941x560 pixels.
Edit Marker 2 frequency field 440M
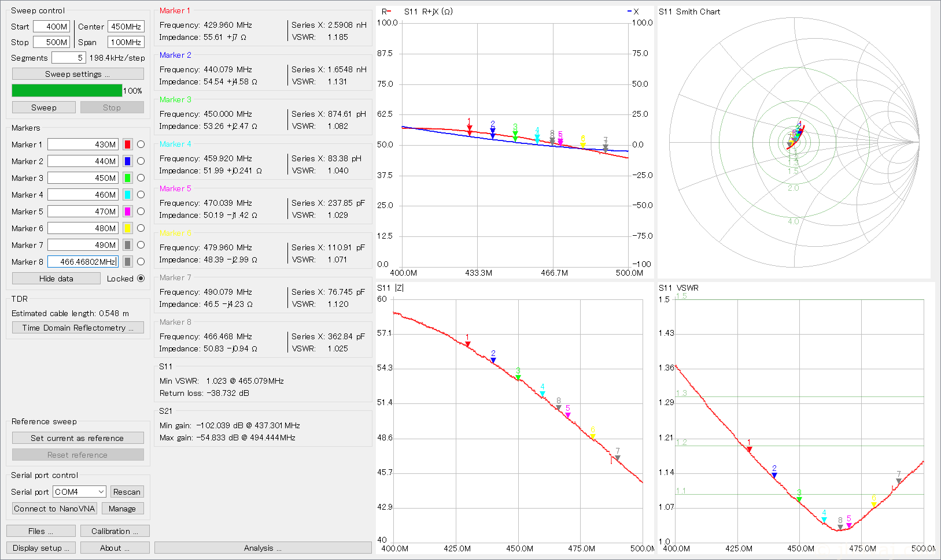point(83,161)
